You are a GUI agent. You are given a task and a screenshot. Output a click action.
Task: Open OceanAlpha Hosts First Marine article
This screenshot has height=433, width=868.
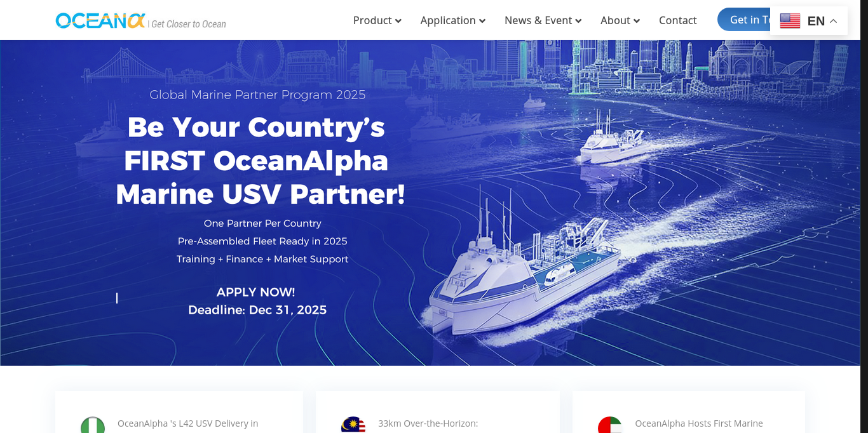click(699, 423)
